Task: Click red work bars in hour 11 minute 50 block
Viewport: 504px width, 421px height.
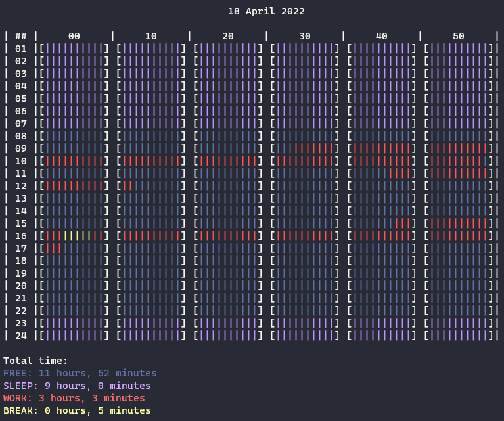Action: click(x=459, y=173)
